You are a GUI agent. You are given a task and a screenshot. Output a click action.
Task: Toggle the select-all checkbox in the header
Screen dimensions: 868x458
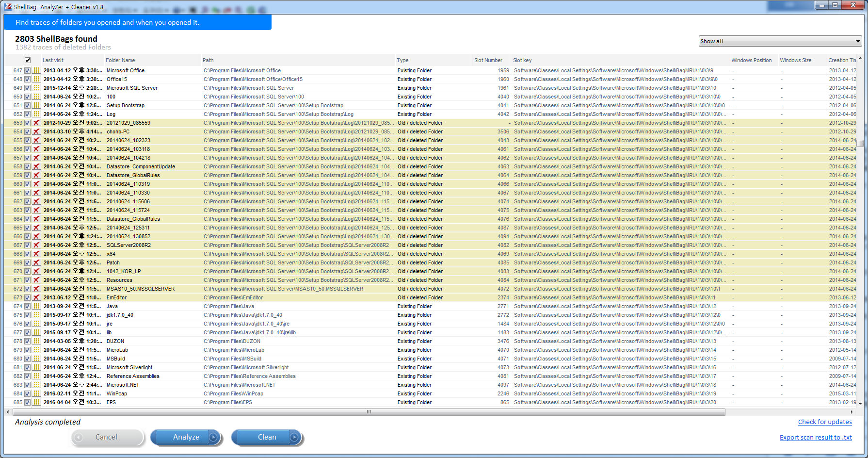point(28,60)
